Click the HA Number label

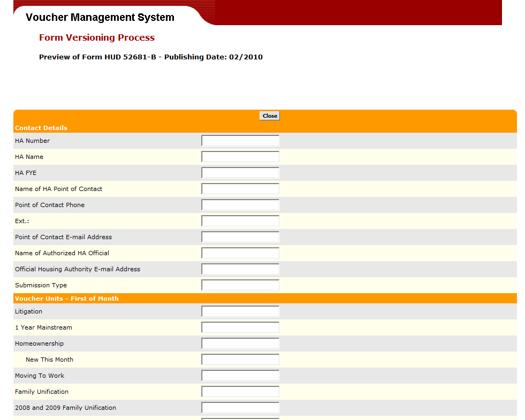(x=32, y=141)
